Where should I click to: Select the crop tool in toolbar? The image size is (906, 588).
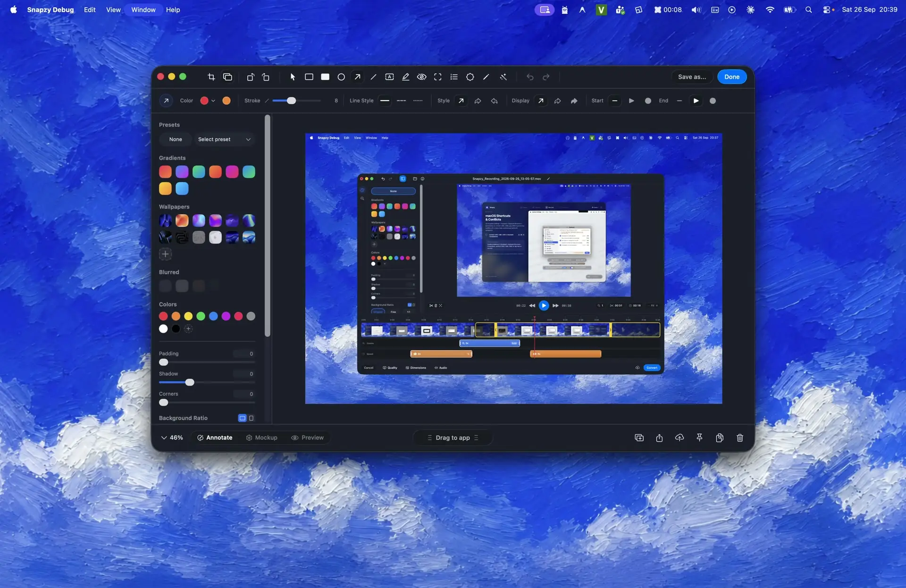click(x=211, y=77)
